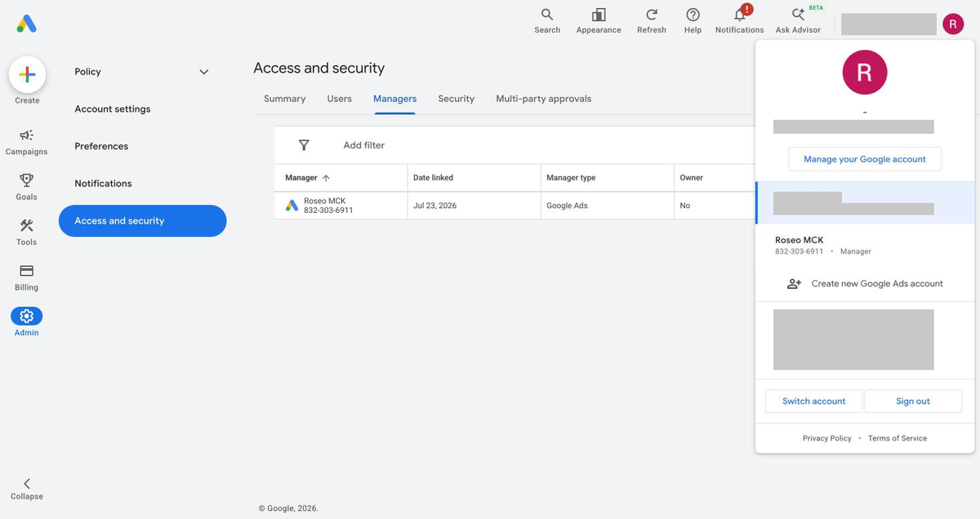Screen dimensions: 980x519
Task: Click Sign out button
Action: (912, 401)
